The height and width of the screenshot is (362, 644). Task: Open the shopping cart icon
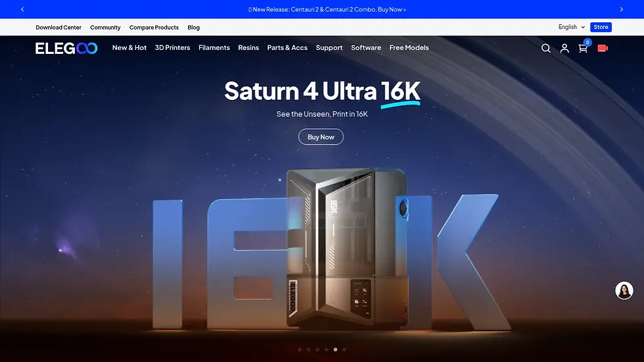(x=583, y=49)
